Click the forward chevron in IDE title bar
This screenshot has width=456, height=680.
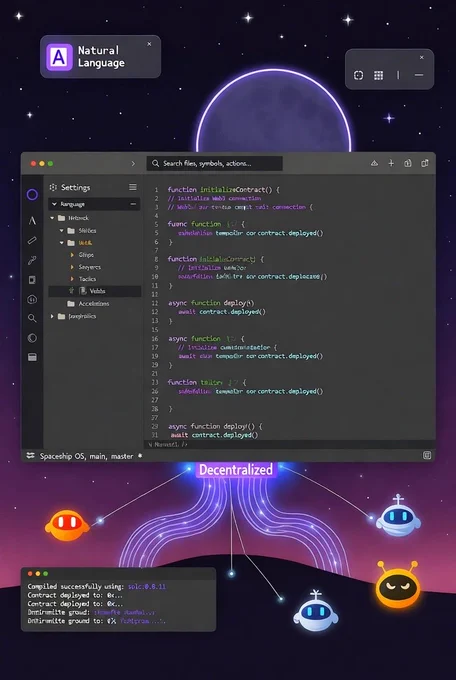(133, 163)
